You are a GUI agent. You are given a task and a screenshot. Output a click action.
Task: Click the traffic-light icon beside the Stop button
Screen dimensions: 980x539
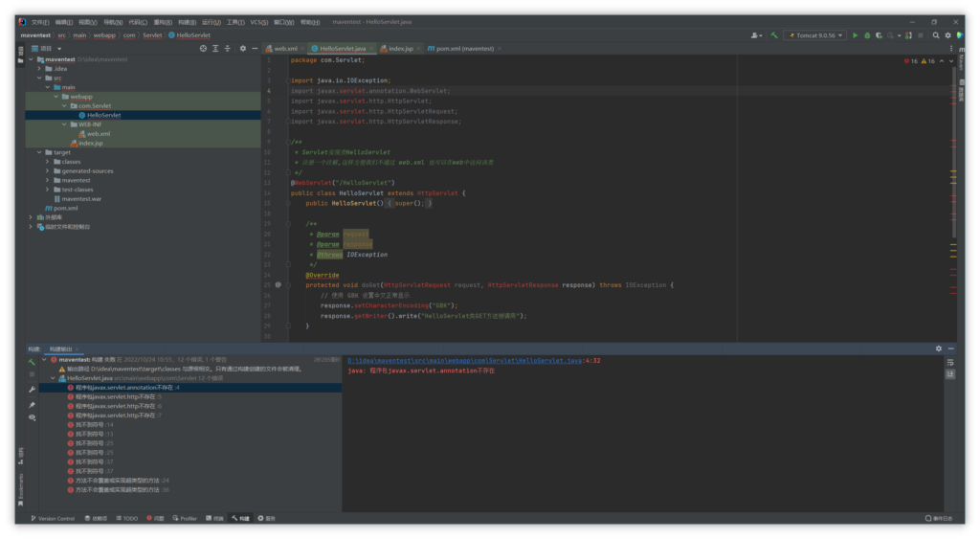point(909,35)
